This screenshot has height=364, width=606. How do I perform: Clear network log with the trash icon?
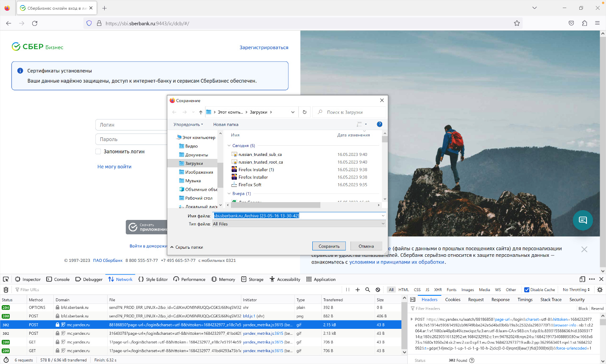6,290
